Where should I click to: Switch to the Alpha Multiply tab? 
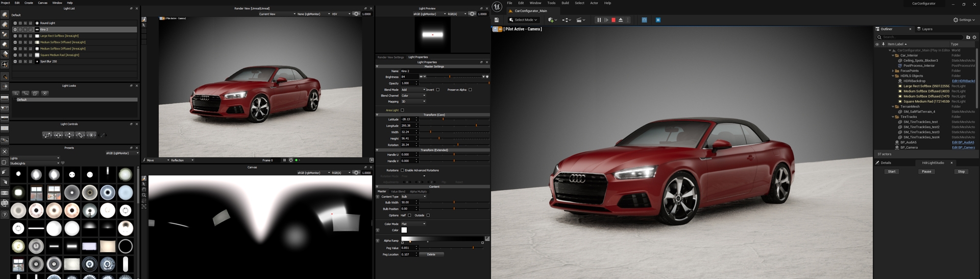[x=418, y=192]
